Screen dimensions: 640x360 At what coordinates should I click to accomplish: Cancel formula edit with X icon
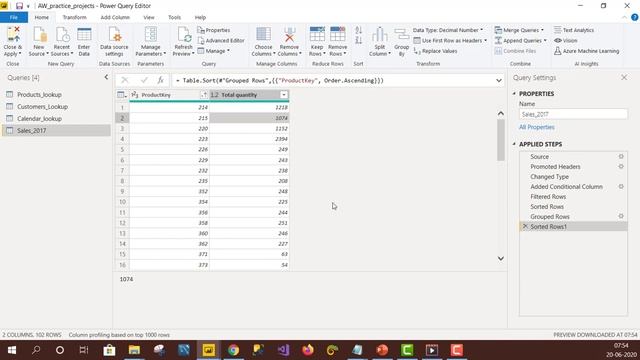[x=124, y=80]
